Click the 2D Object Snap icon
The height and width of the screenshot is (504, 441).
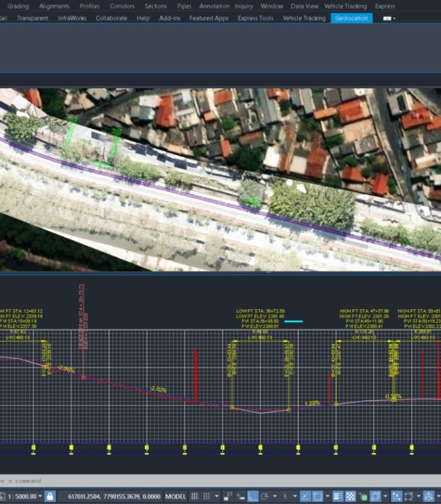coord(319,496)
